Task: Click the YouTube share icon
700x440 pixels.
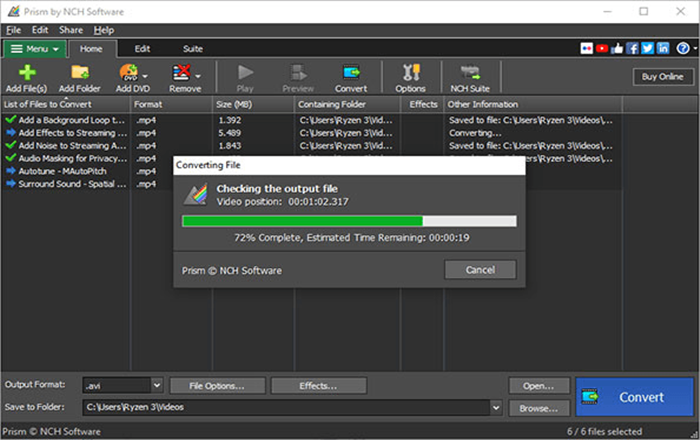Action: click(602, 48)
